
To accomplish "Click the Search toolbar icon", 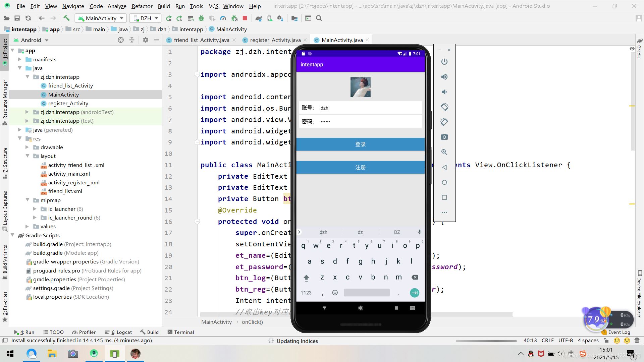I will tap(320, 18).
